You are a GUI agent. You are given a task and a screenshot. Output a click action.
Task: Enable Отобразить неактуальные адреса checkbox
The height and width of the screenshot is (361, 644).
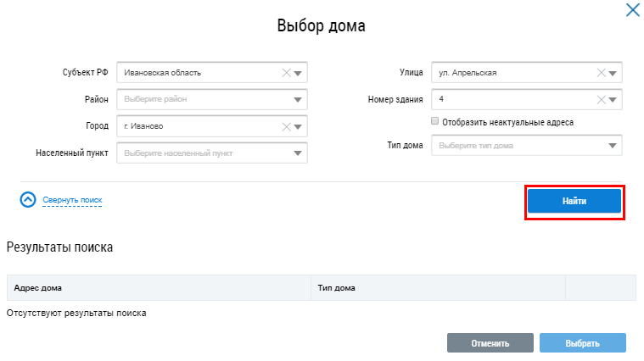click(435, 122)
